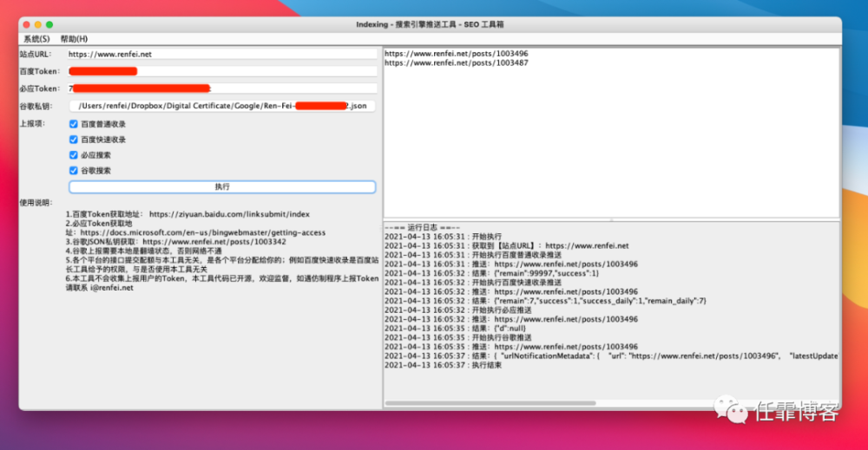The width and height of the screenshot is (868, 450).
Task: Click the docs.microsoft.com bingwebmaster URL text
Action: point(202,232)
